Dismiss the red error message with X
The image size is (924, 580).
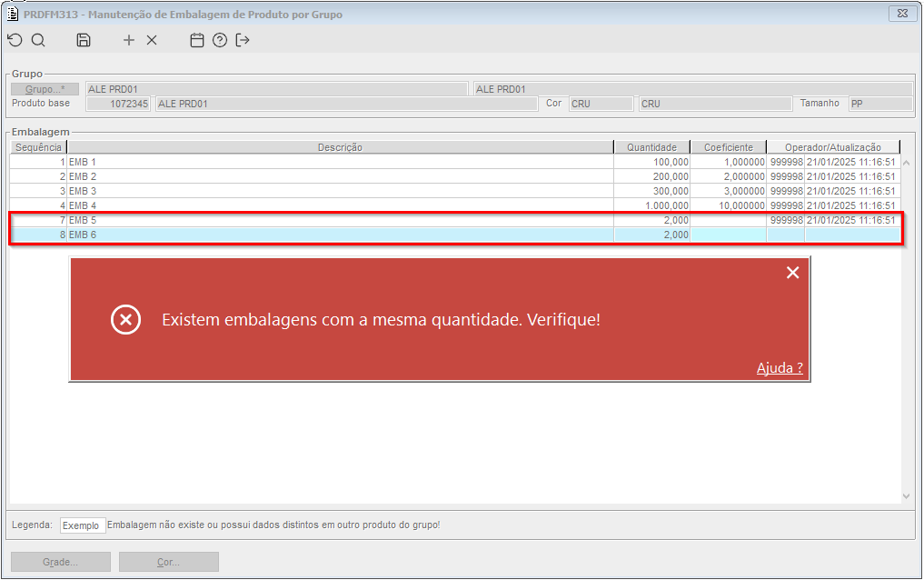click(792, 273)
